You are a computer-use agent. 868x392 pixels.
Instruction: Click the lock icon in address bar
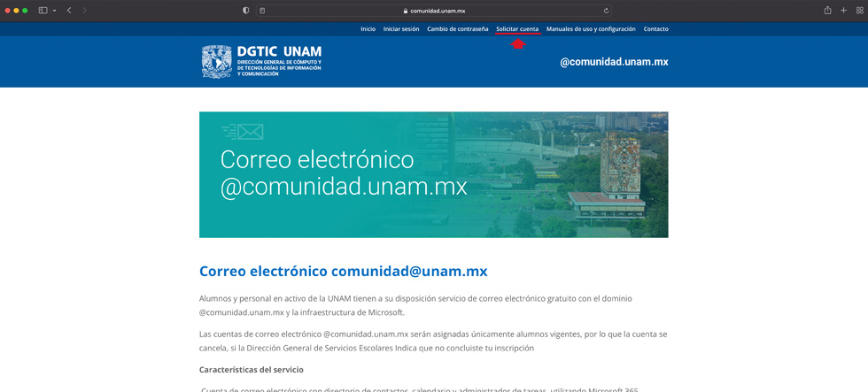406,11
